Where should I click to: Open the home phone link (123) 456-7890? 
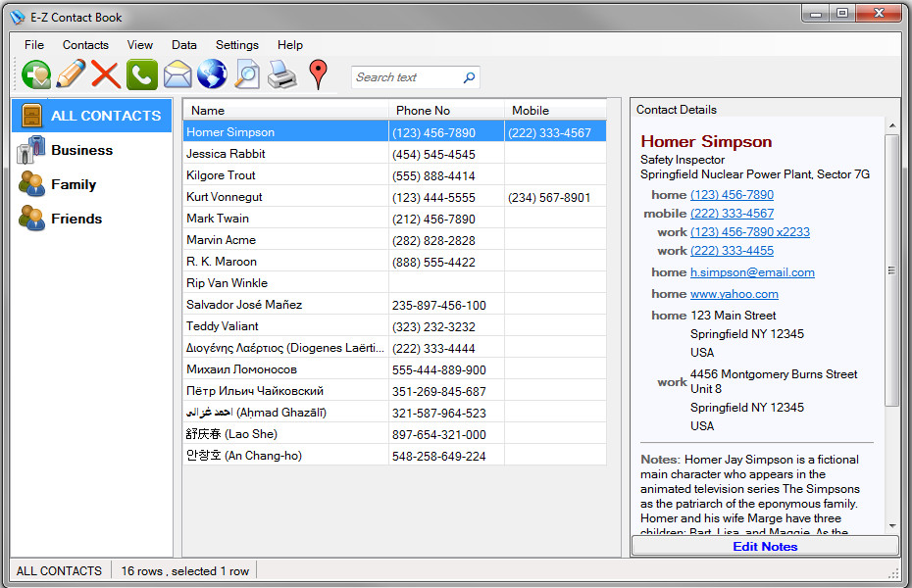point(732,195)
